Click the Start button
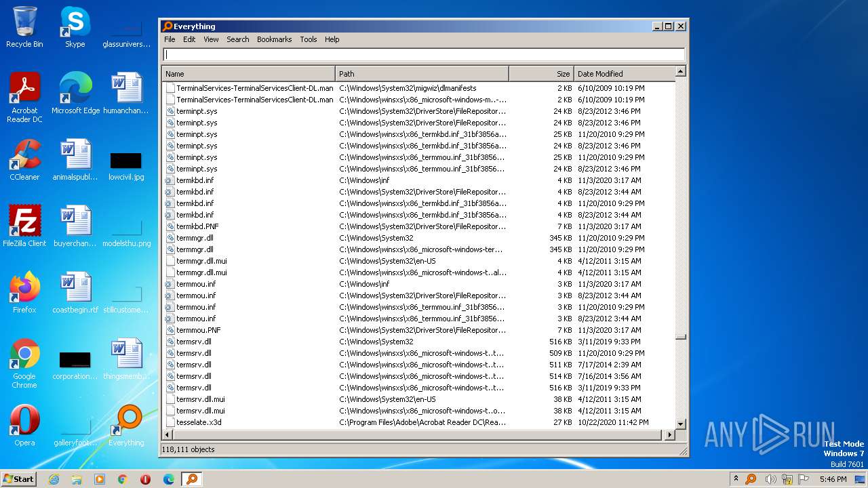 click(19, 479)
